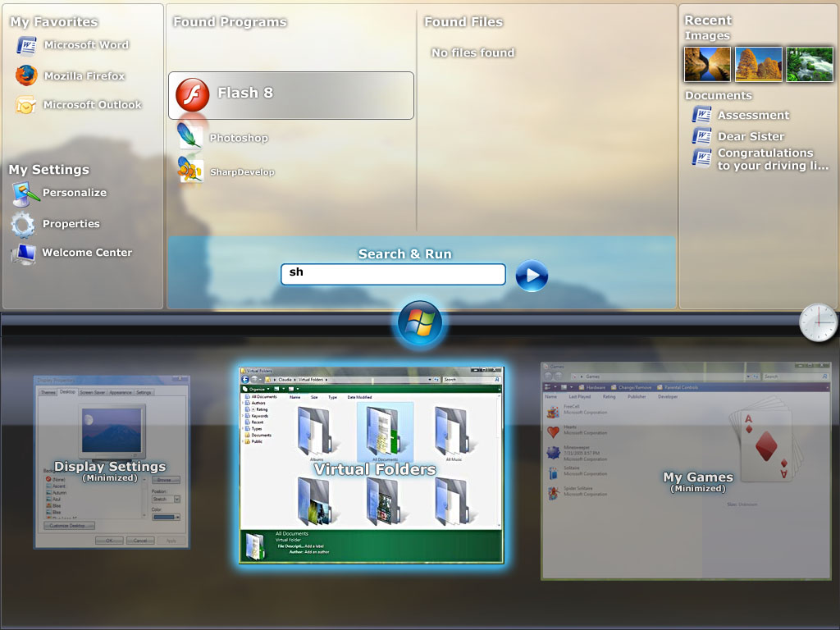The width and height of the screenshot is (840, 630).
Task: Open Appearance tab in Display Settings
Action: tap(121, 392)
